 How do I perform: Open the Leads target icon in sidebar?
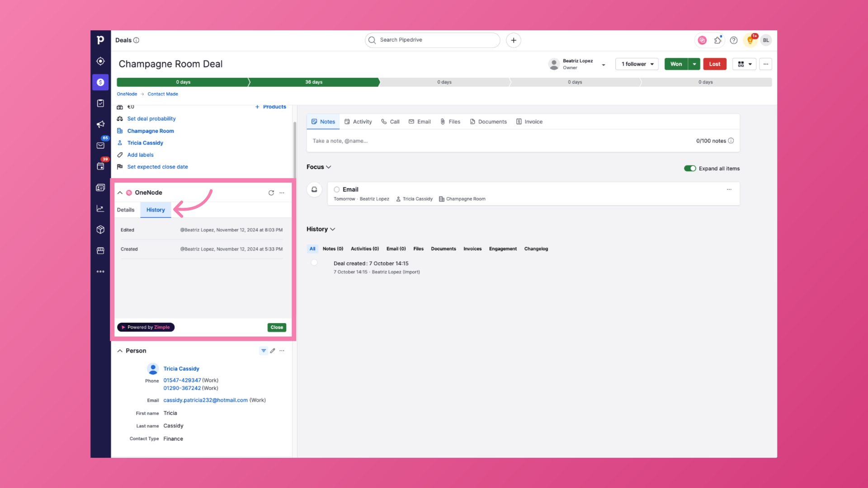pyautogui.click(x=100, y=61)
